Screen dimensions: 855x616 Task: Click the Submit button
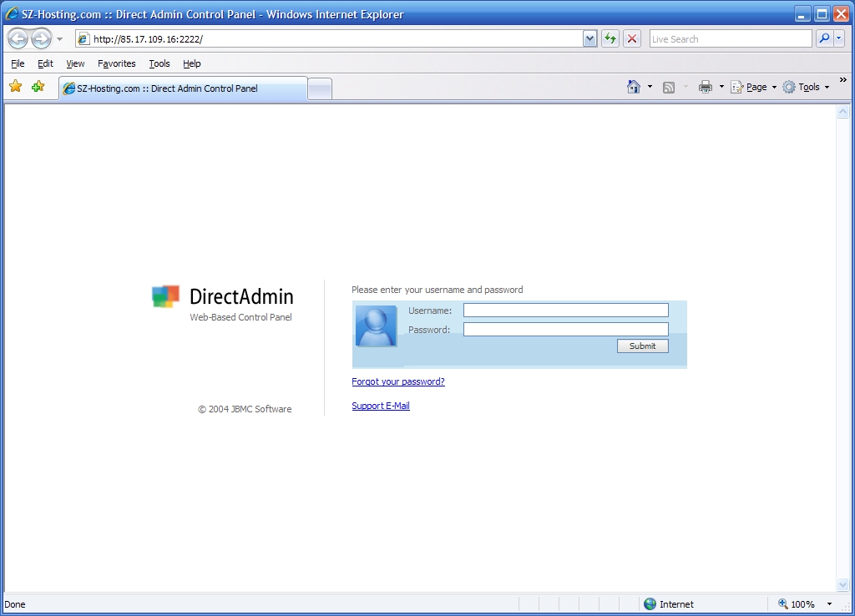click(x=642, y=346)
